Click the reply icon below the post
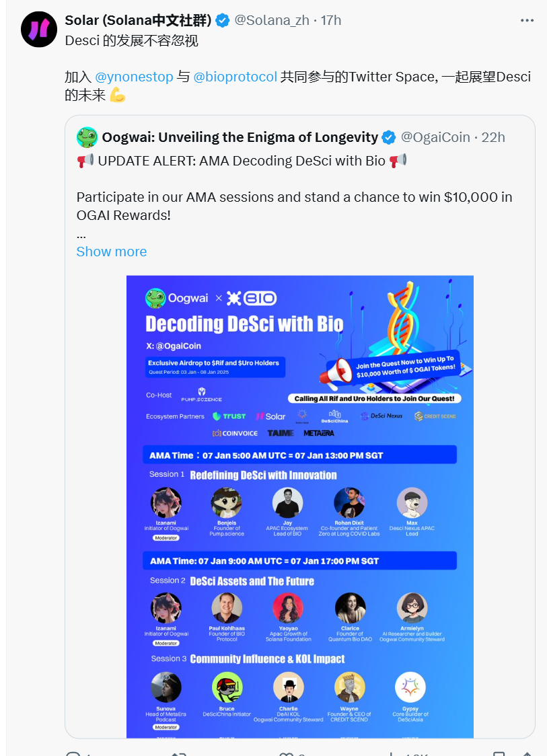 (x=73, y=753)
